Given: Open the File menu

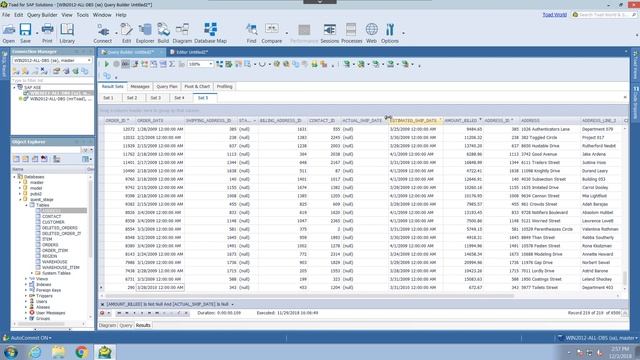Looking at the screenshot, I should (6, 15).
